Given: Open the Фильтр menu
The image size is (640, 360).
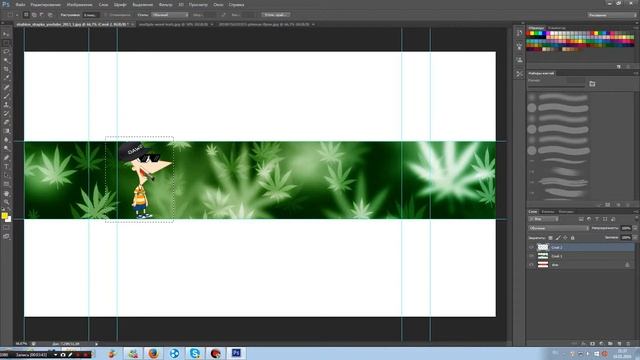Looking at the screenshot, I should tap(165, 4).
